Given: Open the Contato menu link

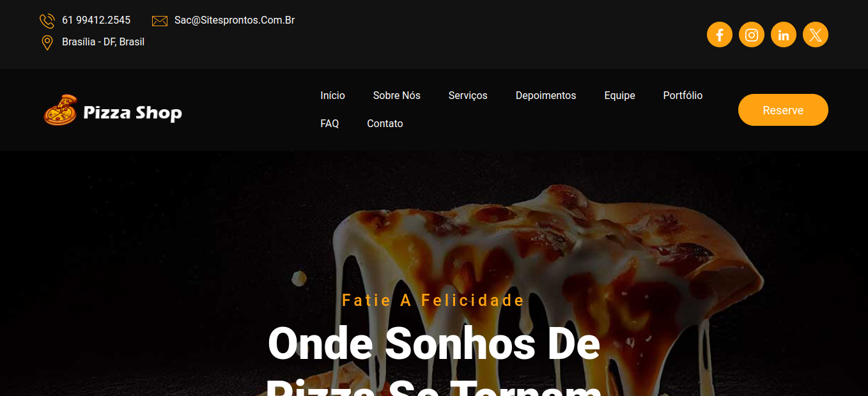Looking at the screenshot, I should click(385, 123).
